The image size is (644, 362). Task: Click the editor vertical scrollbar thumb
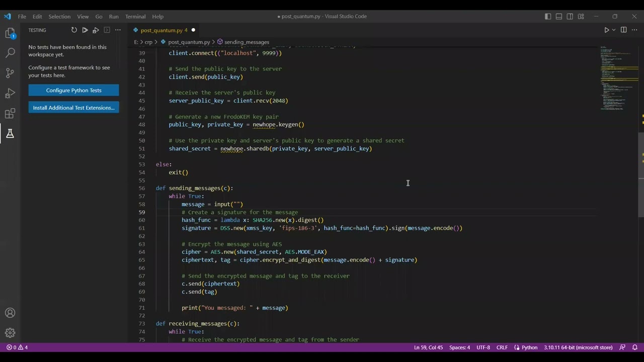(641, 175)
